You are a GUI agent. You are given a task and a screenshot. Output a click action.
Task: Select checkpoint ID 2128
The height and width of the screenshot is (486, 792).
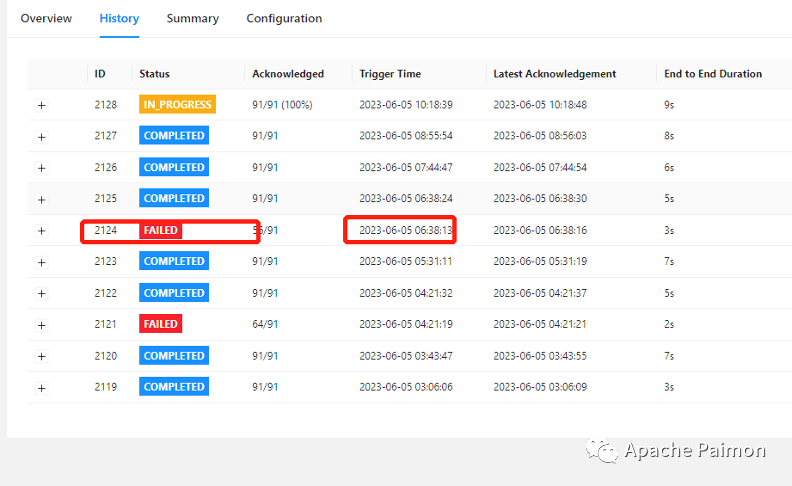click(106, 105)
